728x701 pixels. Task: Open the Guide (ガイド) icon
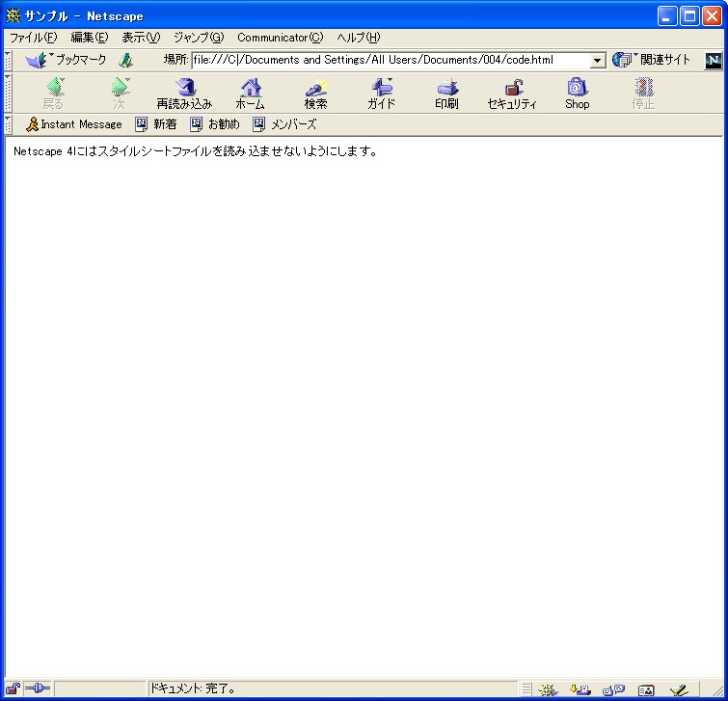point(382,88)
